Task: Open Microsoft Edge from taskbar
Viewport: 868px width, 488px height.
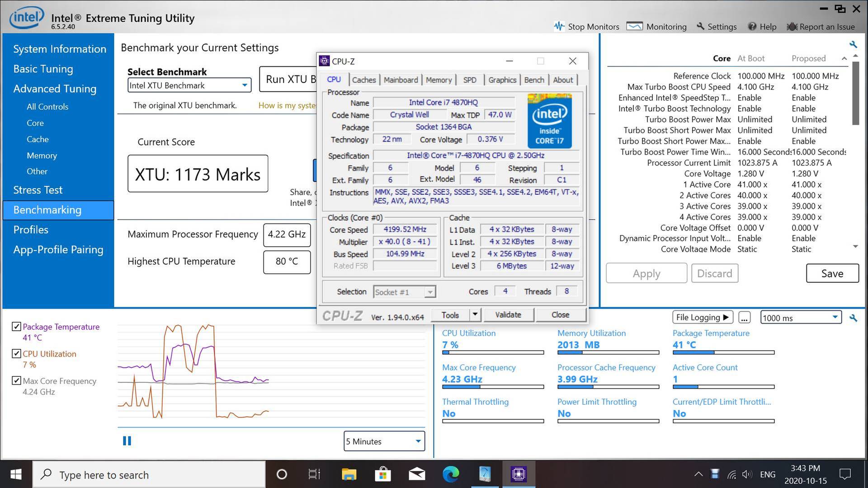Action: pyautogui.click(x=451, y=474)
